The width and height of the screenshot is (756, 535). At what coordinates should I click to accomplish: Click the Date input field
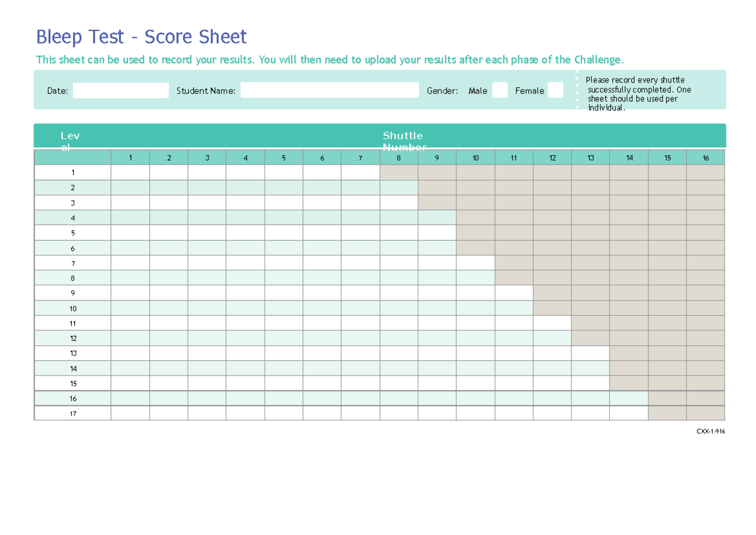pos(121,91)
